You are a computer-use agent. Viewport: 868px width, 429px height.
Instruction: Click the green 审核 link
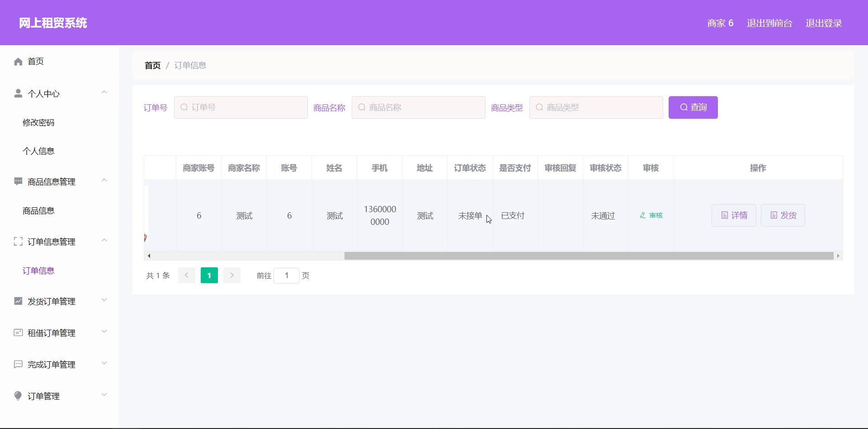pyautogui.click(x=651, y=215)
